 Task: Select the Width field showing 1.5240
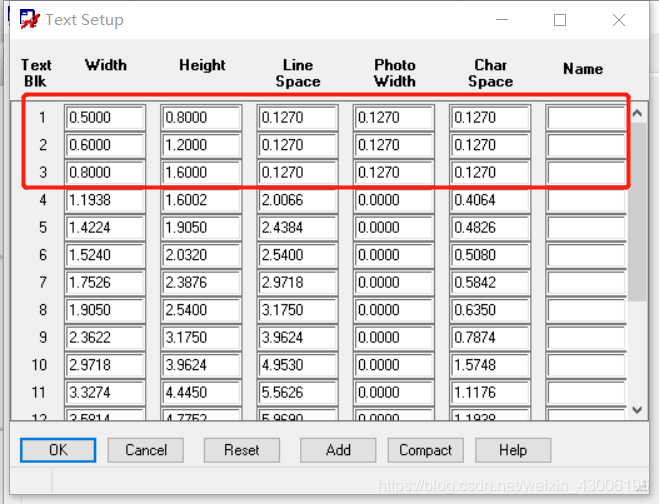pos(105,255)
